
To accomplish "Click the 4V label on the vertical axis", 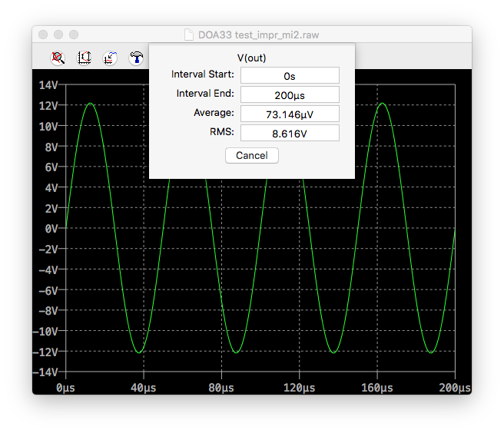I will click(51, 187).
